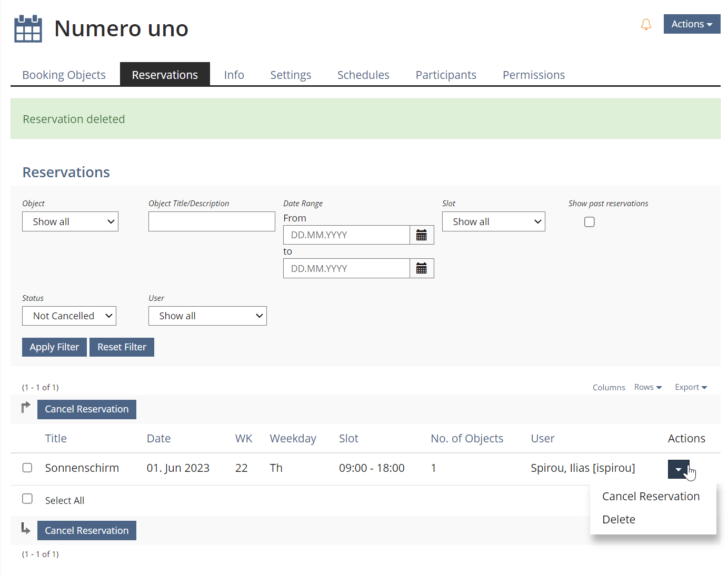Click the notification bell icon
728x576 pixels.
coord(646,25)
